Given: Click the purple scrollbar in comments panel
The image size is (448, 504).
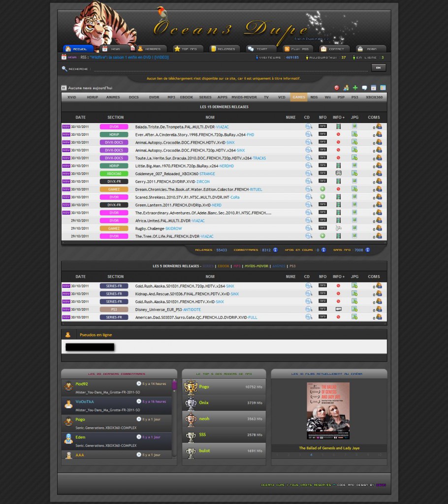Looking at the screenshot, I should click(x=174, y=385).
